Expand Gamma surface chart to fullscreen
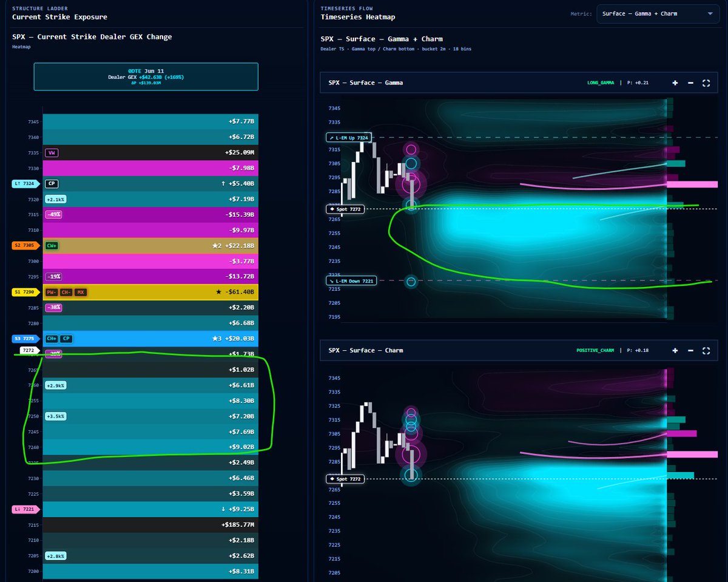 pyautogui.click(x=706, y=83)
